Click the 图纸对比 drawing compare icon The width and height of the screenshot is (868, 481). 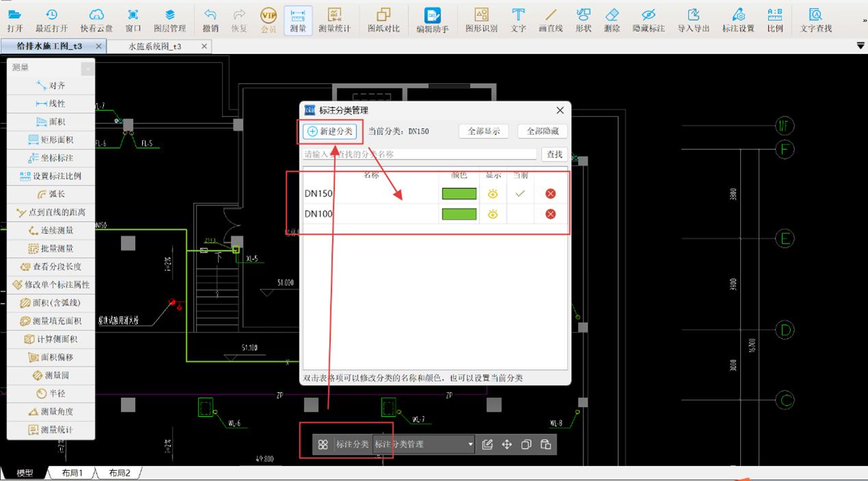click(x=383, y=20)
